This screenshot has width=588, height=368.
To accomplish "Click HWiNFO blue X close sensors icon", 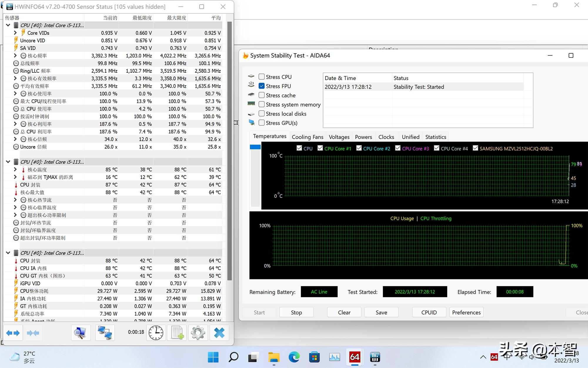I will coord(219,333).
